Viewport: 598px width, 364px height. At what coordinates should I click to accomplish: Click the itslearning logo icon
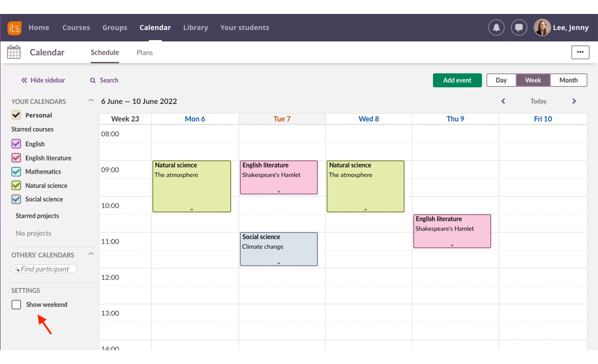(14, 28)
